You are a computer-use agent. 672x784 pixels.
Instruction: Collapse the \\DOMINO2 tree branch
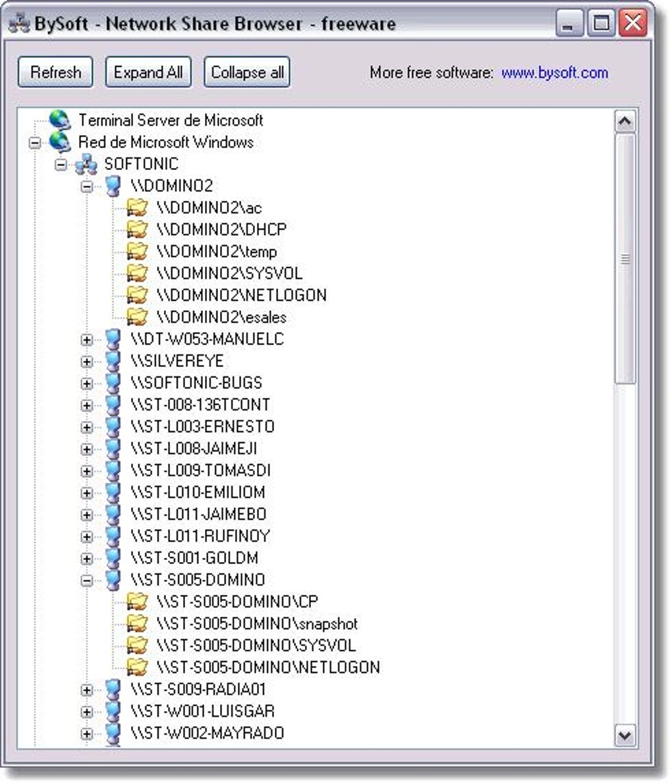88,186
